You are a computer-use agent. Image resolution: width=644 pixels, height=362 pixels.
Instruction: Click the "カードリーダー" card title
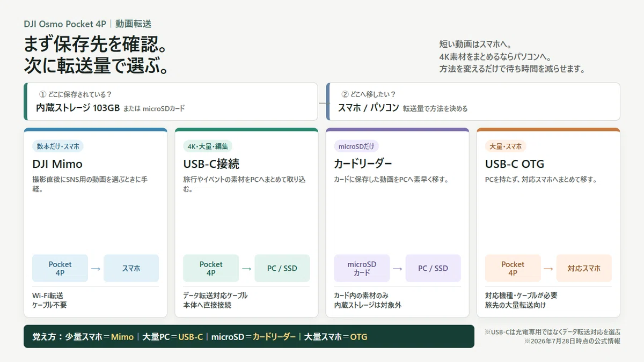(363, 164)
